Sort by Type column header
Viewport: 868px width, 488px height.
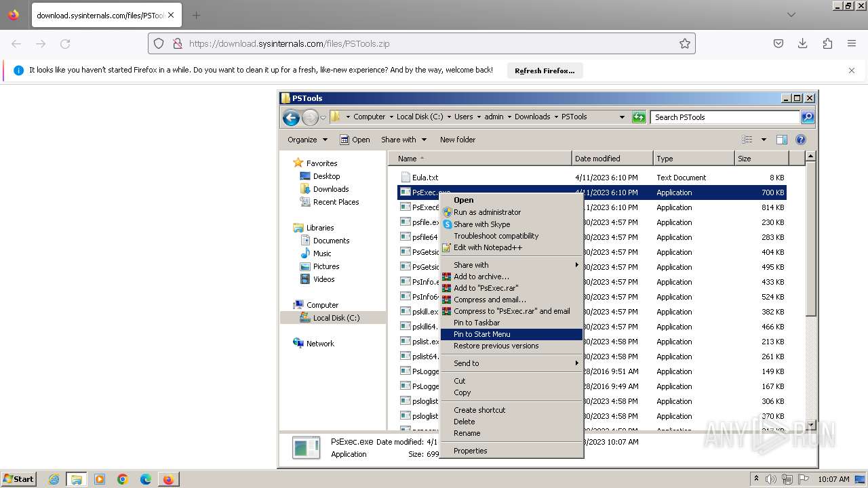pos(694,159)
